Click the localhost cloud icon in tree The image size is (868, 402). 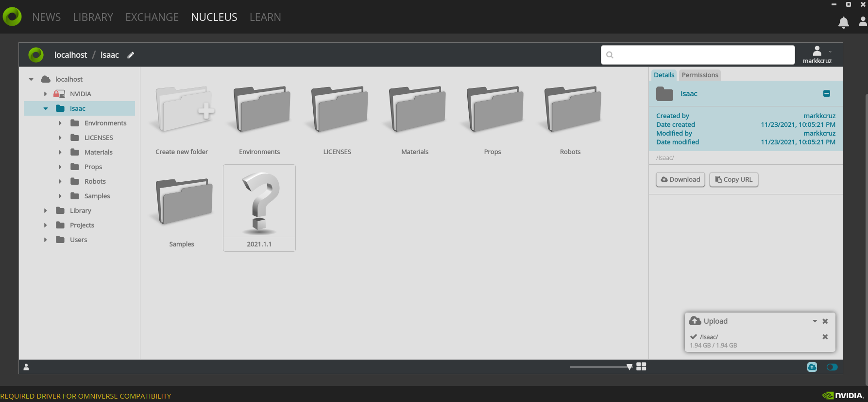pos(46,79)
